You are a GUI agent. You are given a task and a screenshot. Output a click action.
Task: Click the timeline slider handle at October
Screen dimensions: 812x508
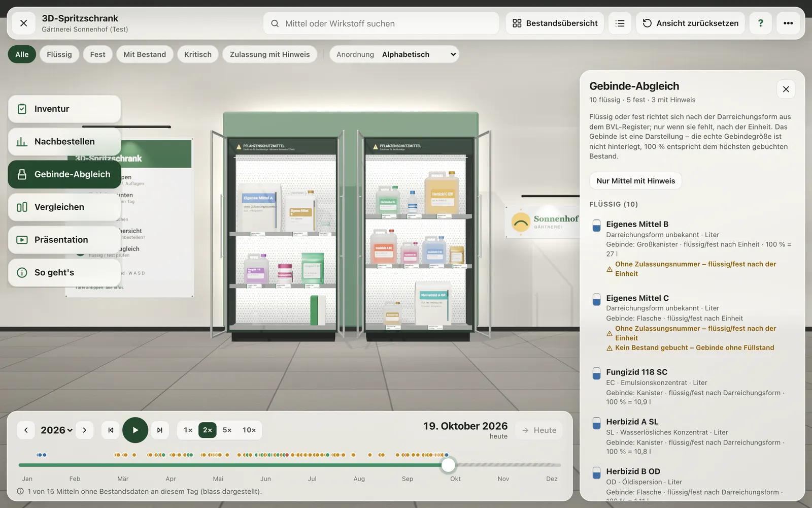[x=448, y=465]
